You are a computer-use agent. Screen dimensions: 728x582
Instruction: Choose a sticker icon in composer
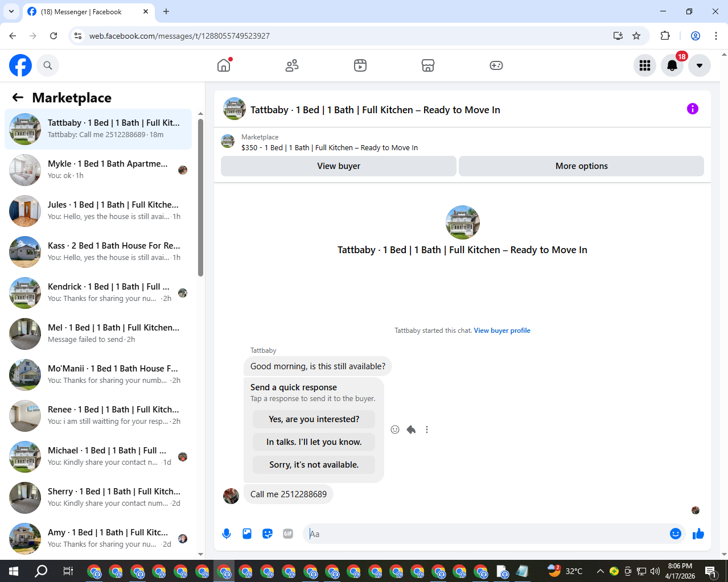point(268,534)
